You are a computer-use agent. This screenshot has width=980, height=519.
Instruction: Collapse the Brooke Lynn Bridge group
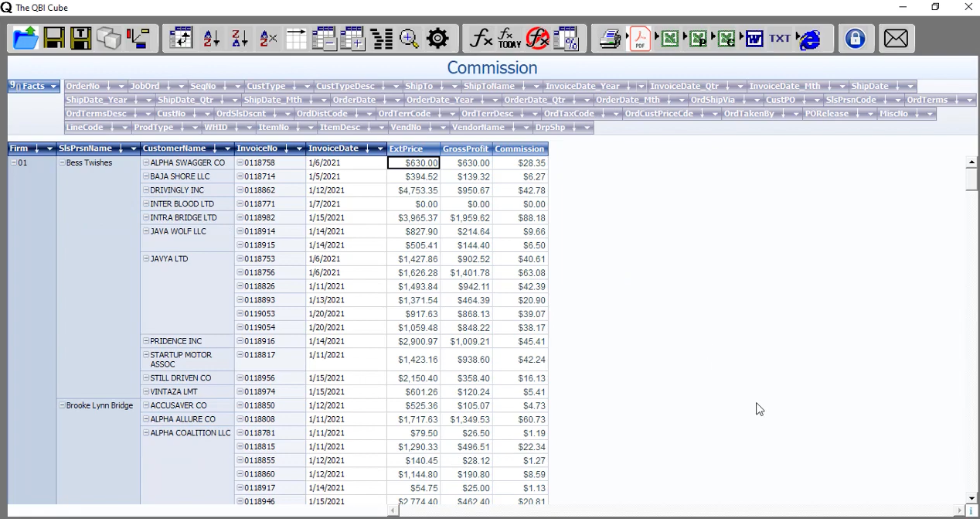pyautogui.click(x=62, y=405)
